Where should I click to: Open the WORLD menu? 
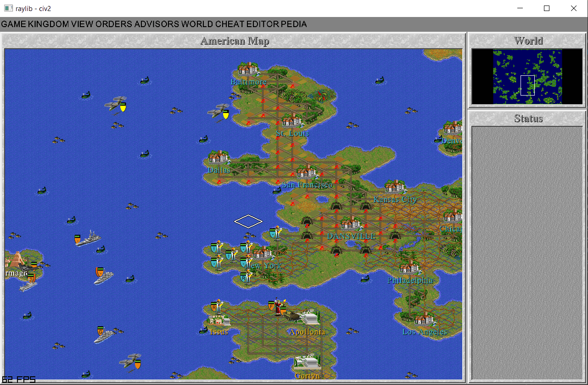(197, 24)
